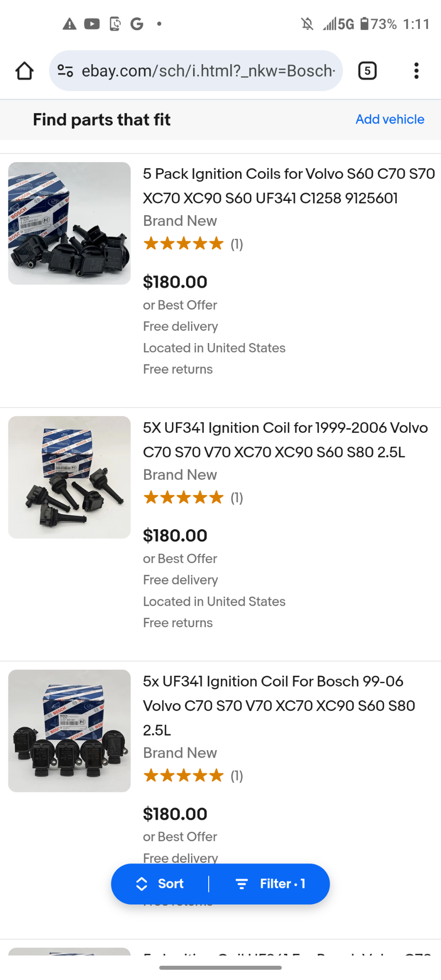Open 5X UF341 Ignition Coil 1999-2006 listing

point(285,440)
